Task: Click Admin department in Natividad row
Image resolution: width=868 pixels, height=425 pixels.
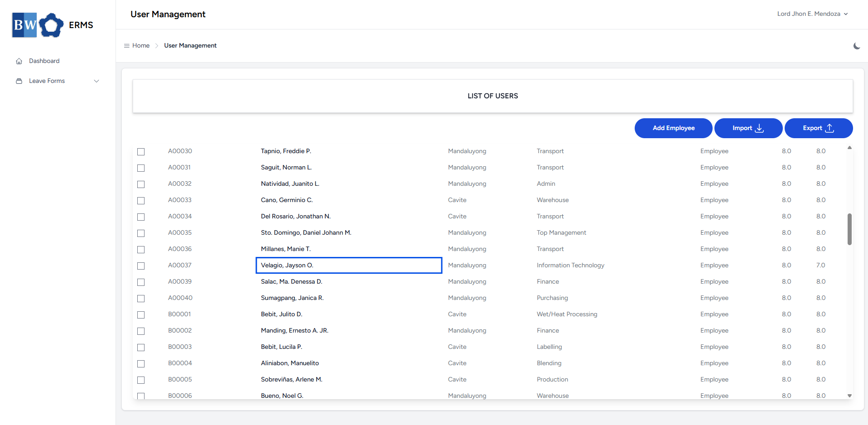Action: click(546, 184)
